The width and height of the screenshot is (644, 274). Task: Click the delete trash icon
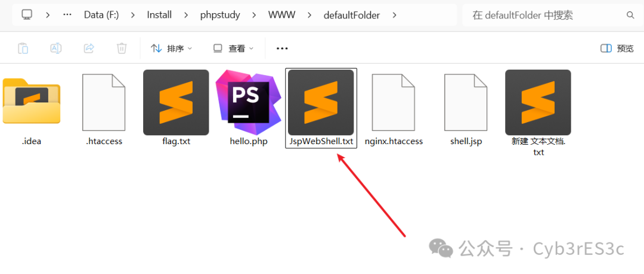point(122,48)
